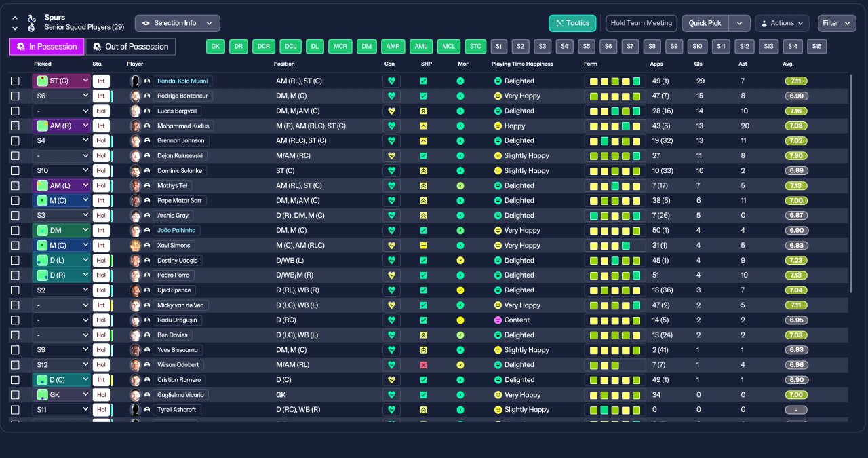This screenshot has width=868, height=458.
Task: Check the box for Destiny Udogie
Action: click(x=15, y=261)
